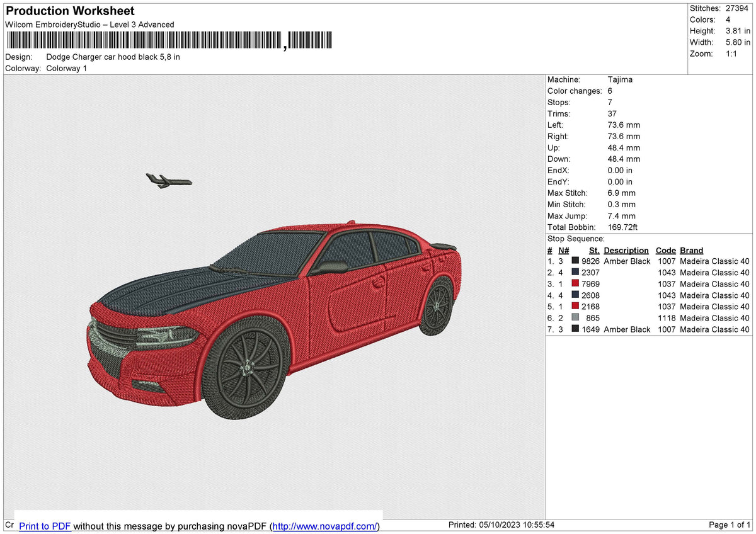Click the Min Stitch value '0.3 mm'
This screenshot has height=534, width=756.
point(622,204)
